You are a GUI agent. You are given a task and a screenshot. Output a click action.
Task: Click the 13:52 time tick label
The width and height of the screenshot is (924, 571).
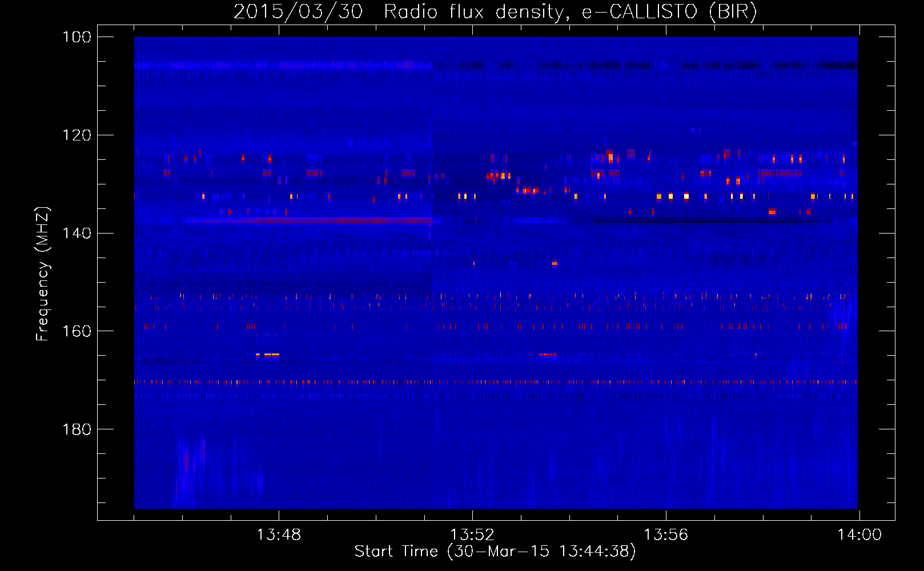coord(472,535)
